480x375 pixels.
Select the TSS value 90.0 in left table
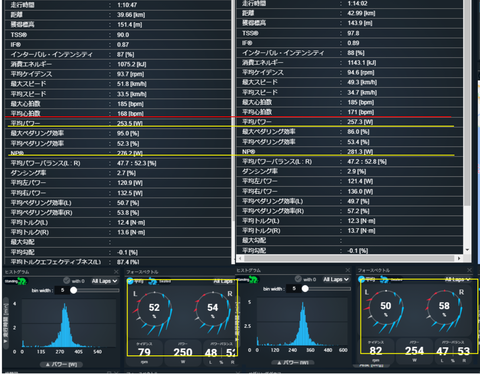pyautogui.click(x=123, y=35)
